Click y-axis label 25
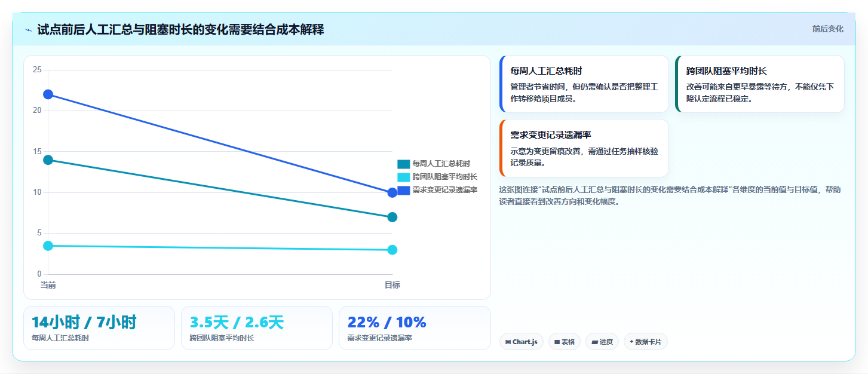Screen dimensions: 868x374 (37, 70)
